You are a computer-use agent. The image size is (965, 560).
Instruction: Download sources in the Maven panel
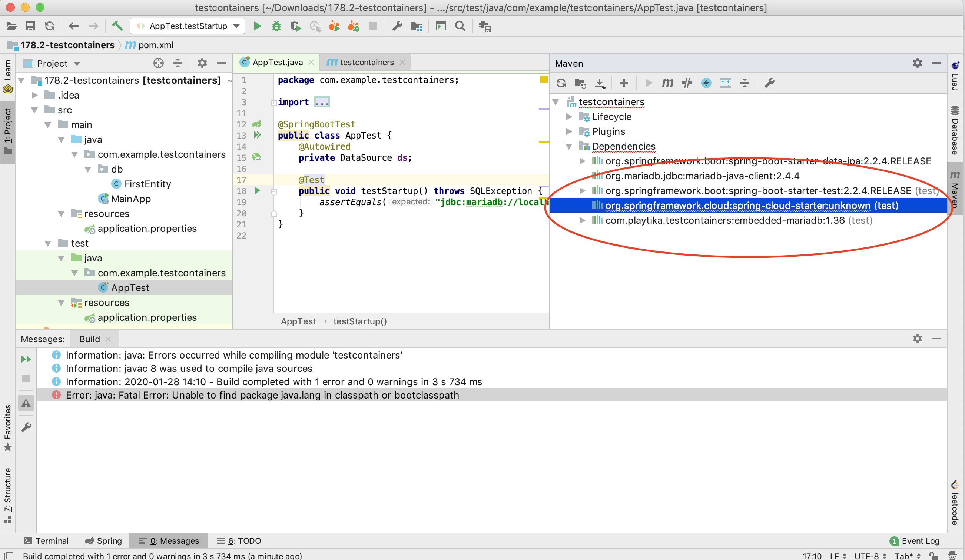point(600,83)
